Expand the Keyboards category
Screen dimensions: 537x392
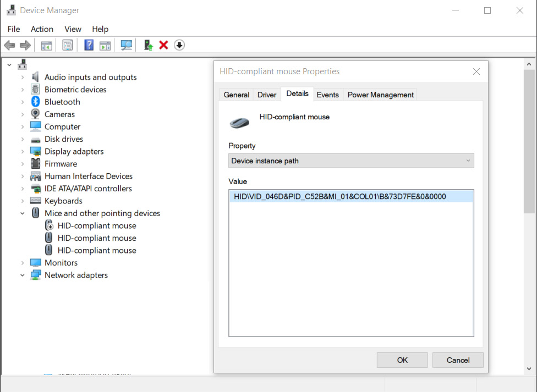[x=23, y=201]
